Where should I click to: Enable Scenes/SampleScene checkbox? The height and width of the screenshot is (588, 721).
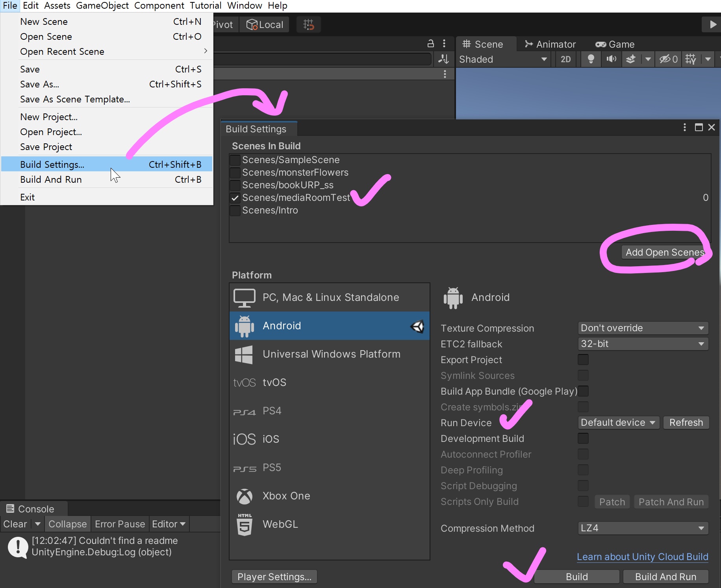click(x=235, y=160)
